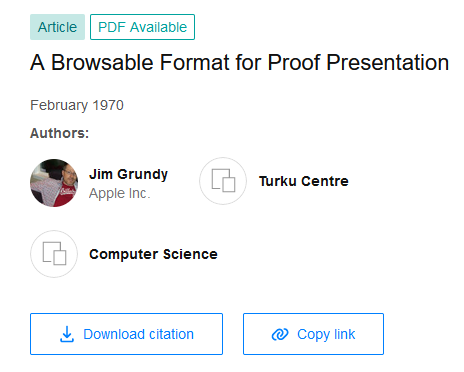
Task: Open Jim Grundy's profile photo
Action: coord(54,183)
